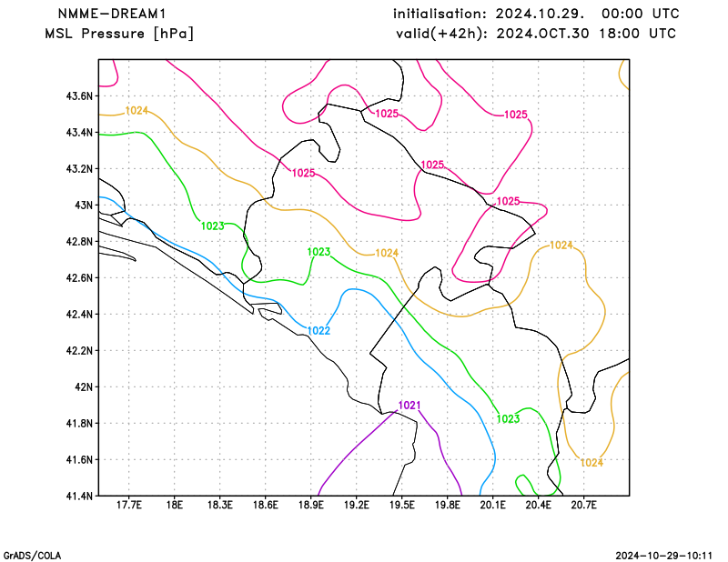Click the initialisation 2024.10.29. 00:00 UTC text
Viewport: 728px width, 562px height.
click(x=536, y=14)
